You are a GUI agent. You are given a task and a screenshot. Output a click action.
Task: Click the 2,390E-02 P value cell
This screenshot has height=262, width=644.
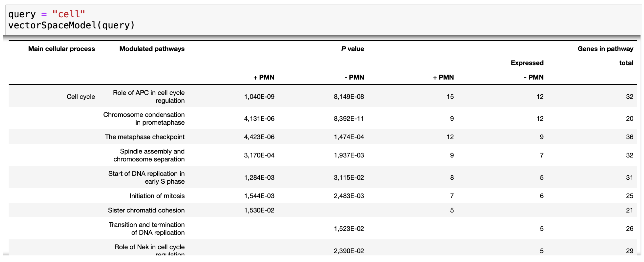pyautogui.click(x=348, y=251)
